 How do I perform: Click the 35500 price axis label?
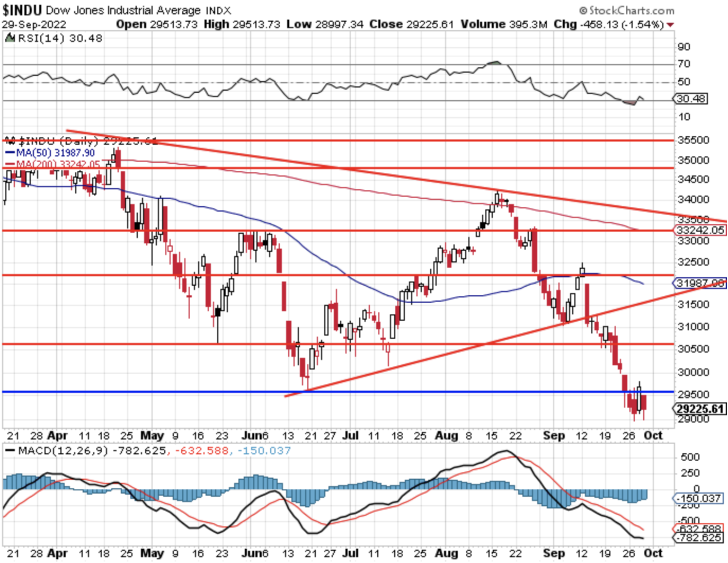693,140
